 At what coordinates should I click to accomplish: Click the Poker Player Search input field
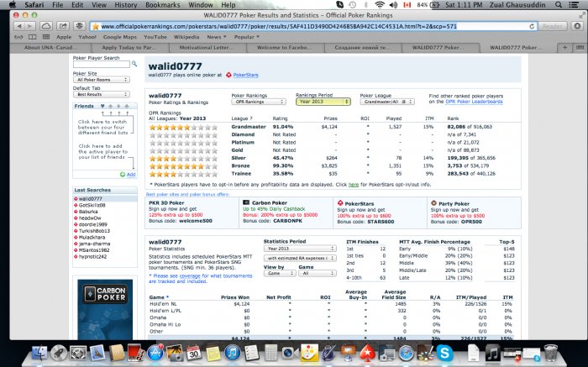click(x=102, y=64)
